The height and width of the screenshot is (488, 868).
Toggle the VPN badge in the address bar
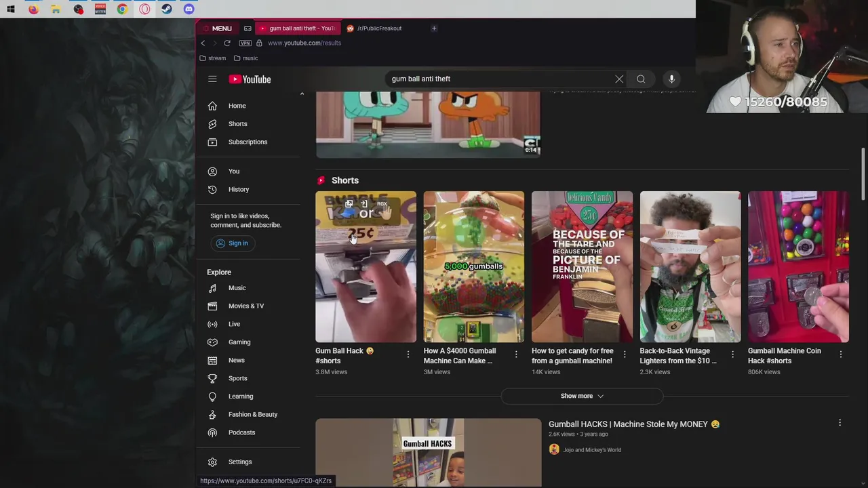pyautogui.click(x=245, y=43)
